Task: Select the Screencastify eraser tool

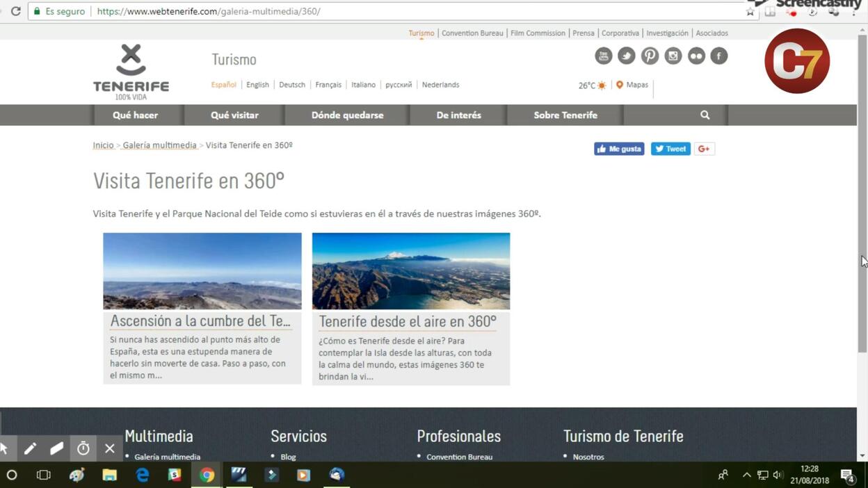Action: (56, 448)
